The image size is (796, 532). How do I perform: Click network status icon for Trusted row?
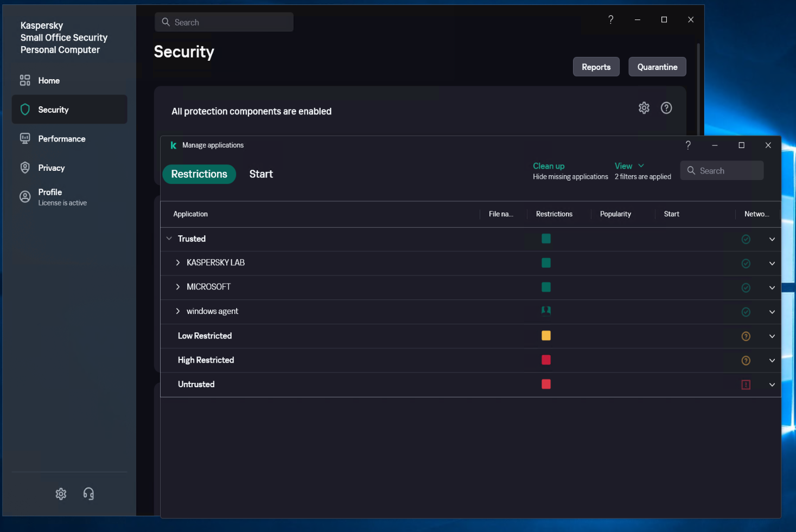coord(746,239)
